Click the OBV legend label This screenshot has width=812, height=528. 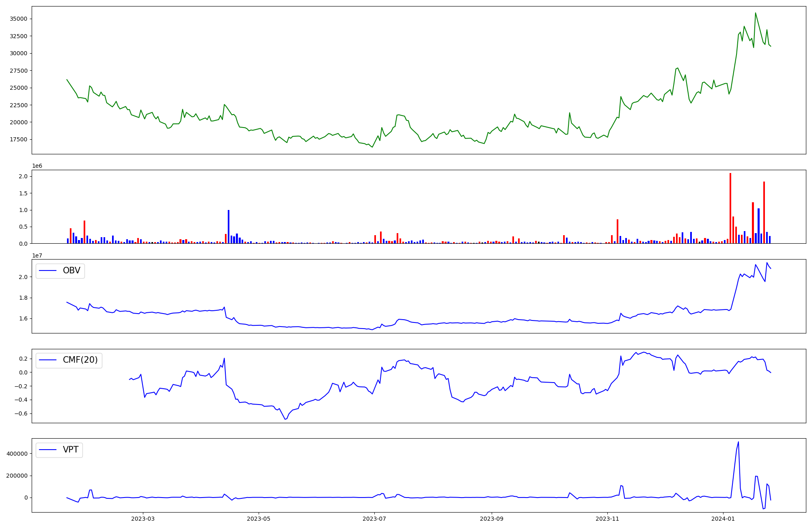tap(71, 270)
